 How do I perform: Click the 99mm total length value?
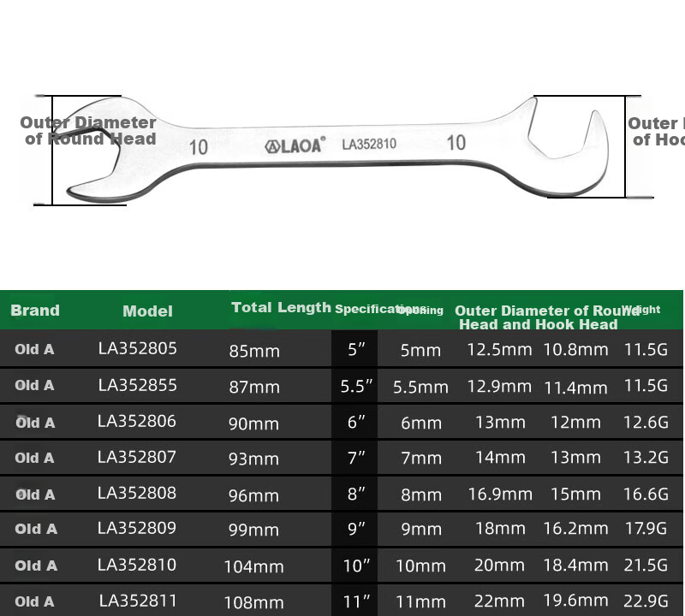tap(253, 530)
